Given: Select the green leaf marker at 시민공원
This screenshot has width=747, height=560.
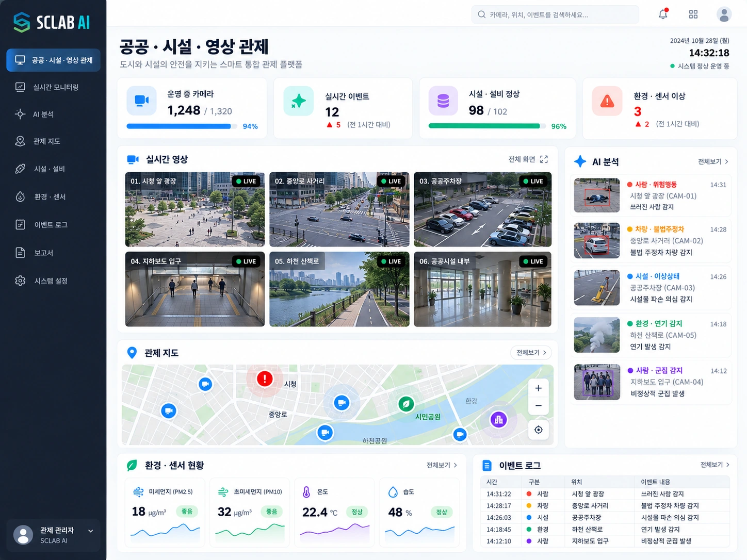Looking at the screenshot, I should tap(406, 404).
